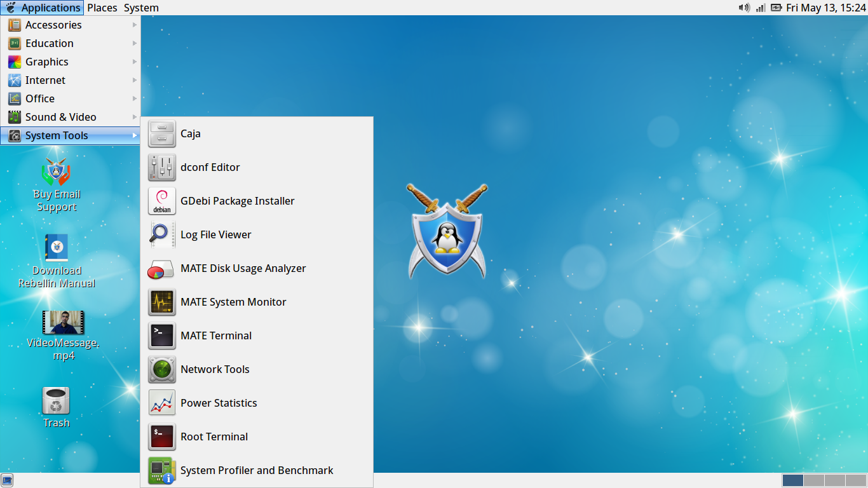Click the Power Statistics label
The image size is (868, 488).
pos(219,403)
